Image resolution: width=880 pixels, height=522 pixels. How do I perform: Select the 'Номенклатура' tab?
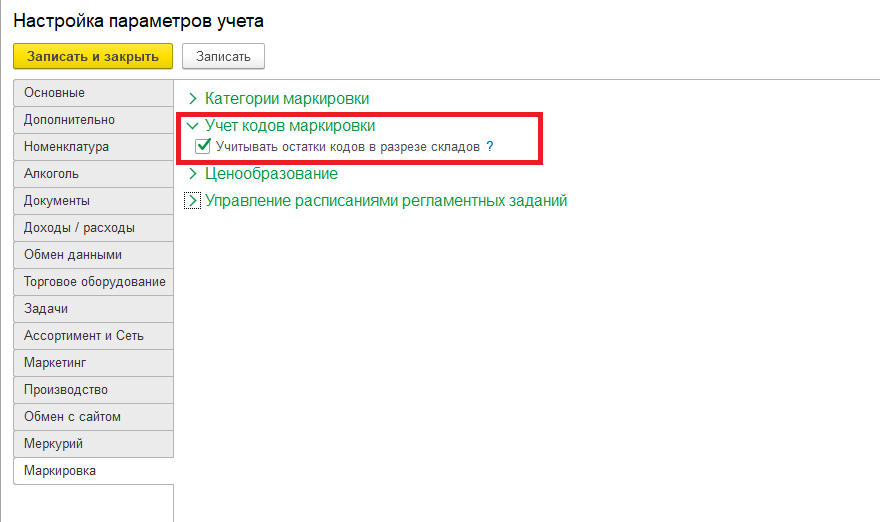pos(93,147)
